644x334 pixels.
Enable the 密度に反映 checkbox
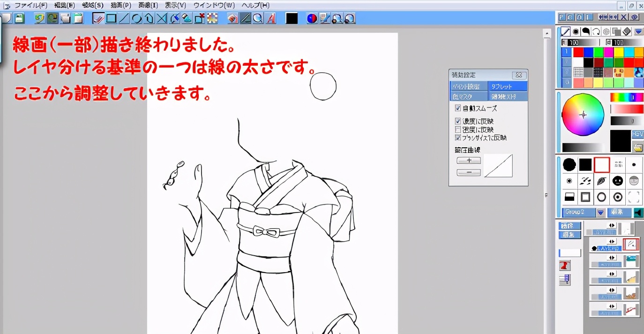coord(458,129)
